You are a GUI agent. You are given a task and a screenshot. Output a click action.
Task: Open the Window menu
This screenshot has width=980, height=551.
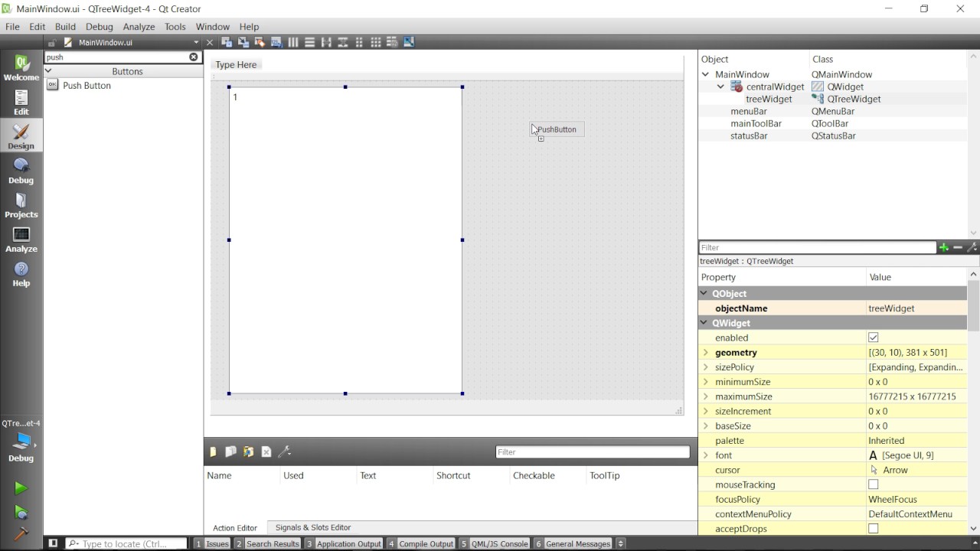click(x=212, y=26)
